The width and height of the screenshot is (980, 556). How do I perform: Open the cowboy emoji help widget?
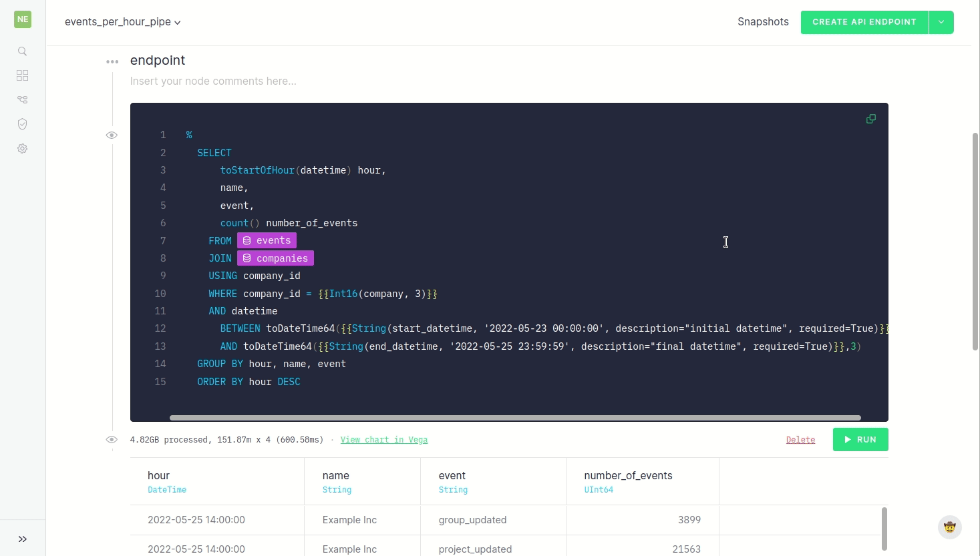click(949, 527)
